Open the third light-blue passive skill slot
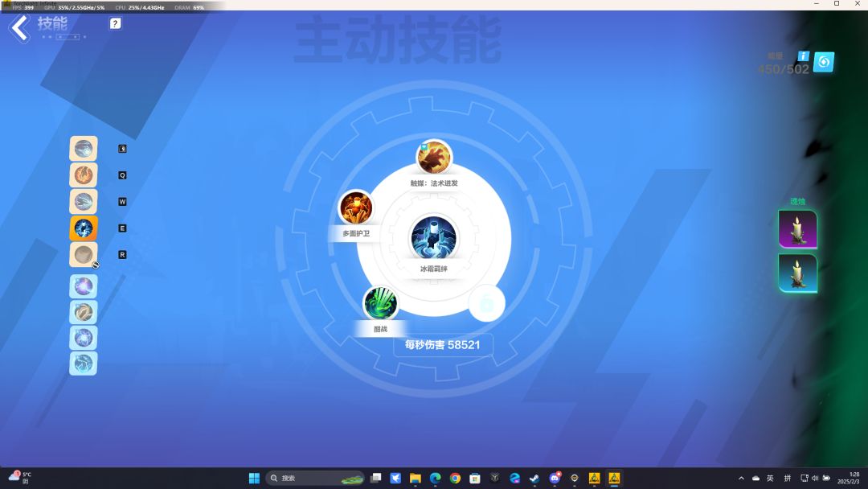Image resolution: width=868 pixels, height=489 pixels. 83,338
